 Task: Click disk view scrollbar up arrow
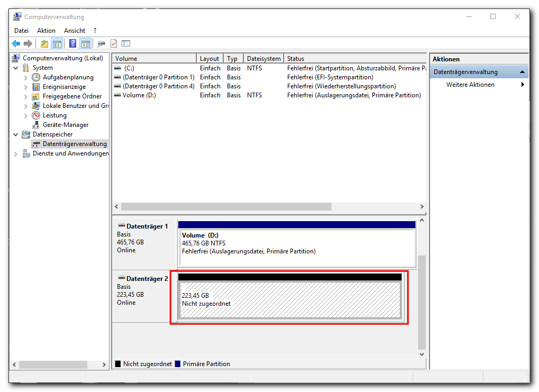422,220
